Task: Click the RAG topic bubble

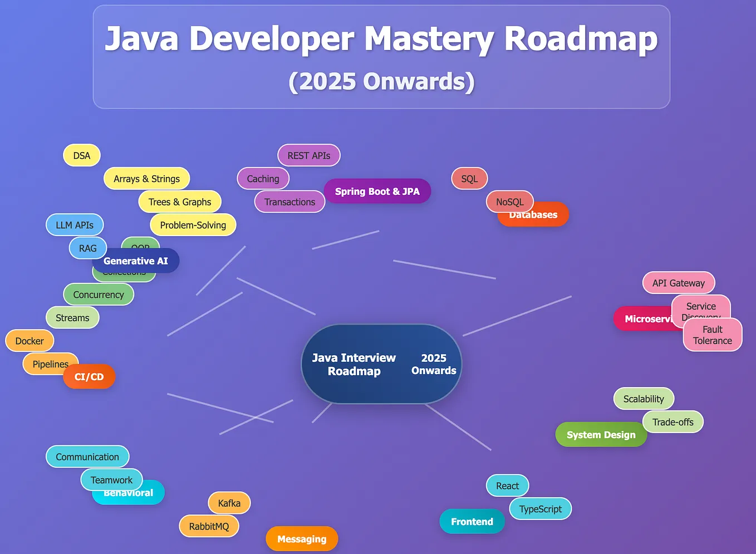Action: click(87, 248)
